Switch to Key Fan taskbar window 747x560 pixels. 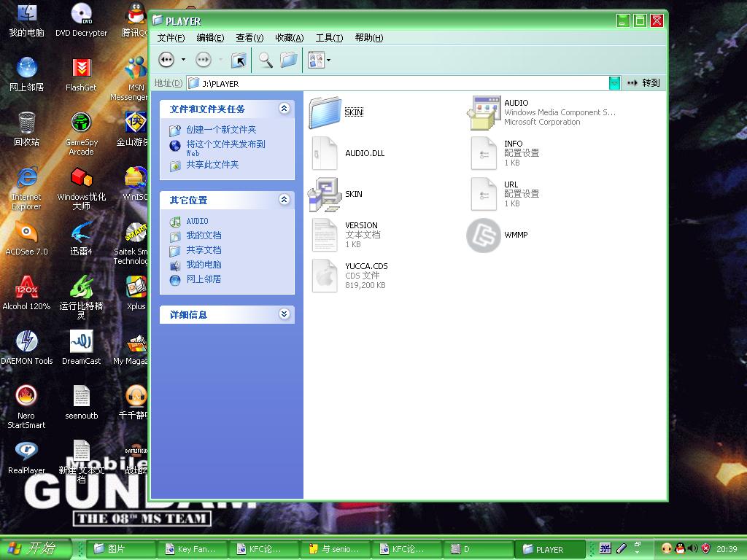point(194,549)
